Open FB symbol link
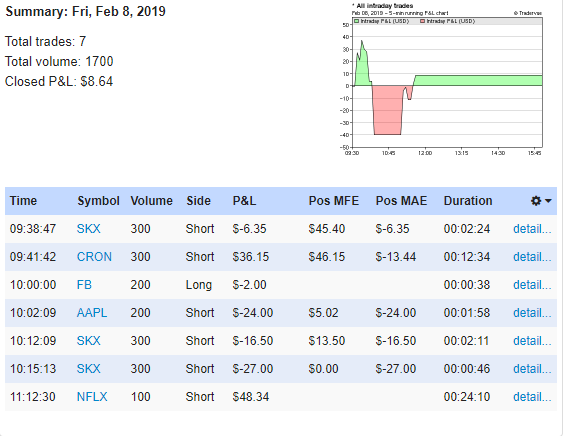 click(84, 285)
